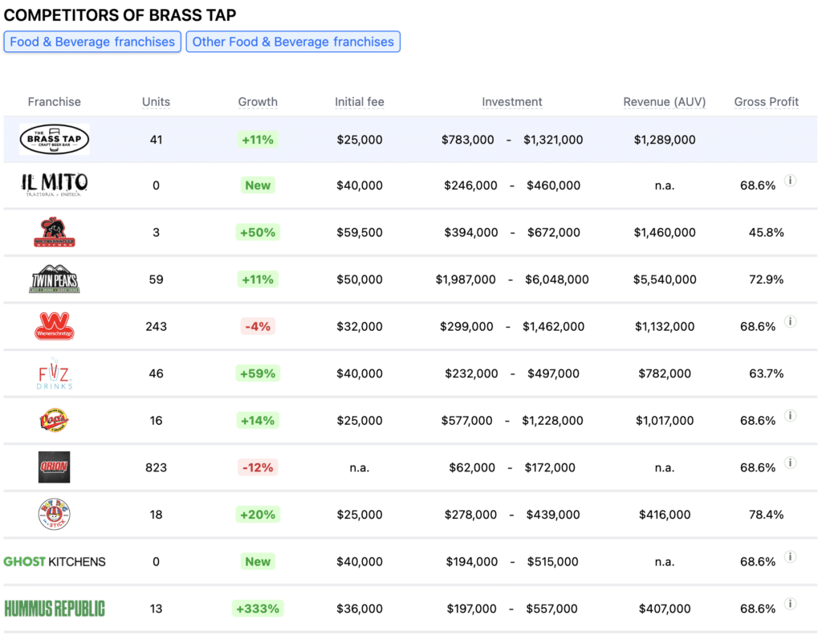Click info icon in Il Mito row
This screenshot has height=644, width=822.
pyautogui.click(x=790, y=181)
